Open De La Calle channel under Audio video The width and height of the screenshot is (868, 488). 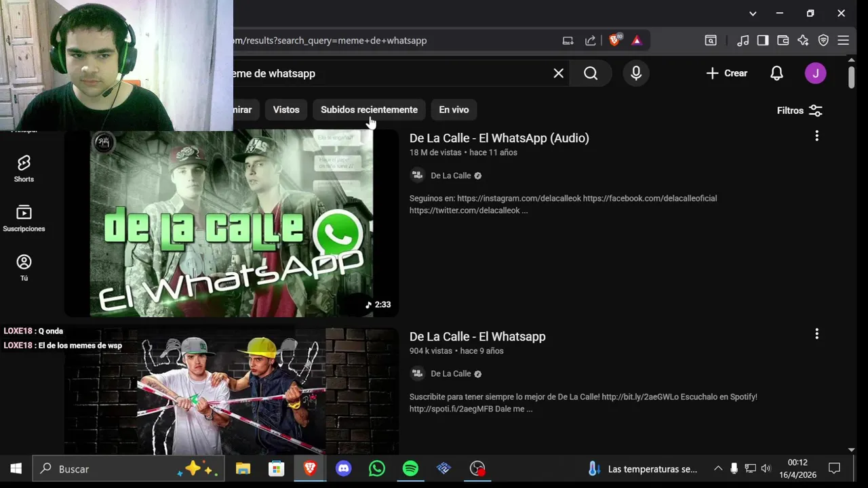[x=450, y=176]
